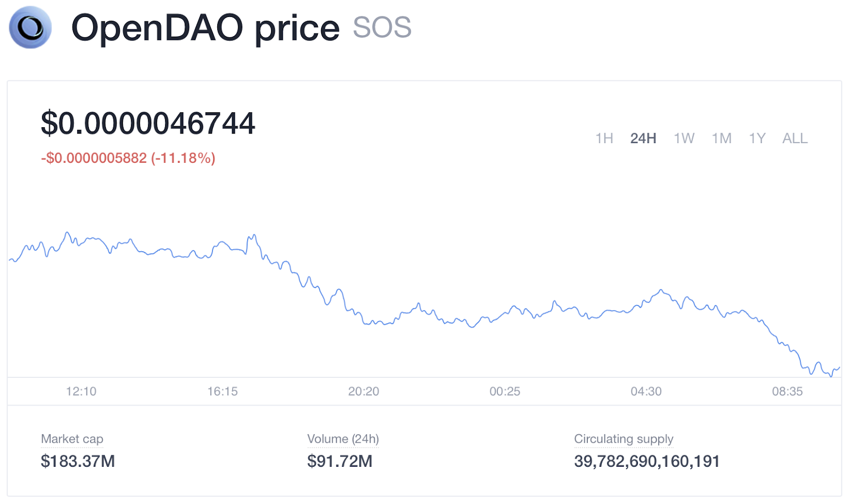Viewport: 852px width, 504px height.
Task: Switch to the 24H chart view
Action: (643, 138)
